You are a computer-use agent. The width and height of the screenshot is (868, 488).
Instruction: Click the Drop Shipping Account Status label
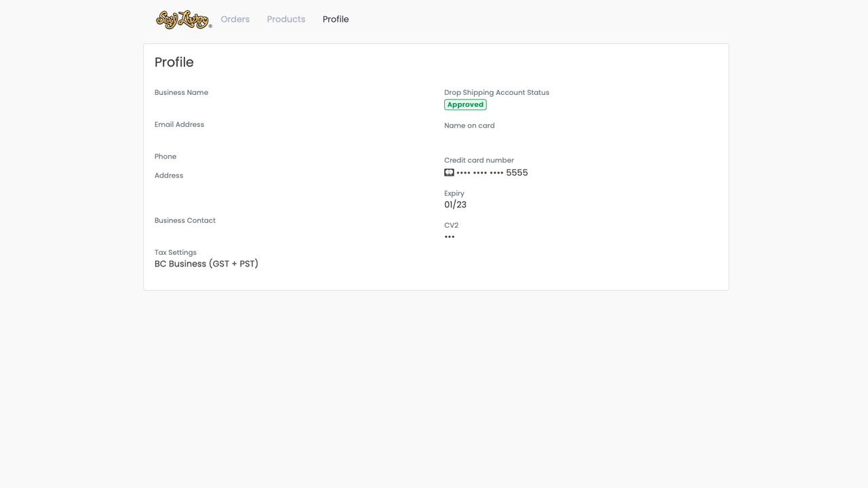tap(496, 92)
